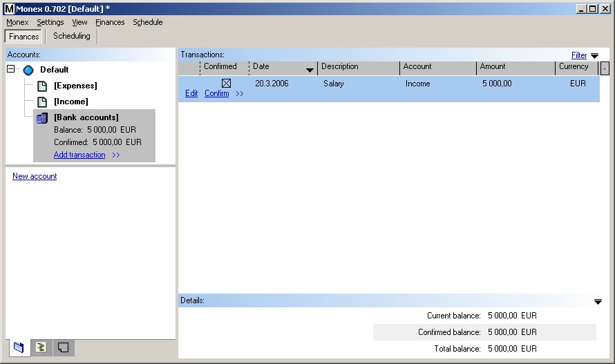Image resolution: width=615 pixels, height=364 pixels.
Task: Switch to the Scheduling tab
Action: 72,36
